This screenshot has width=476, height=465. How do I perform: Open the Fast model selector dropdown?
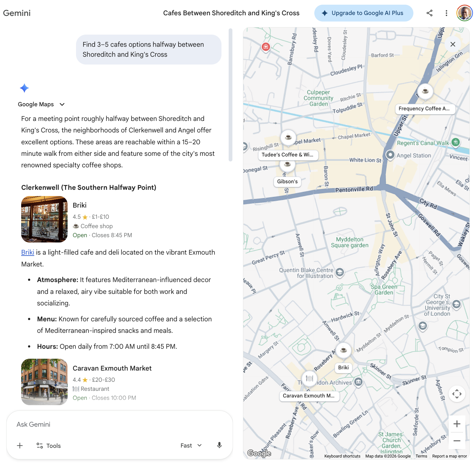(x=191, y=446)
